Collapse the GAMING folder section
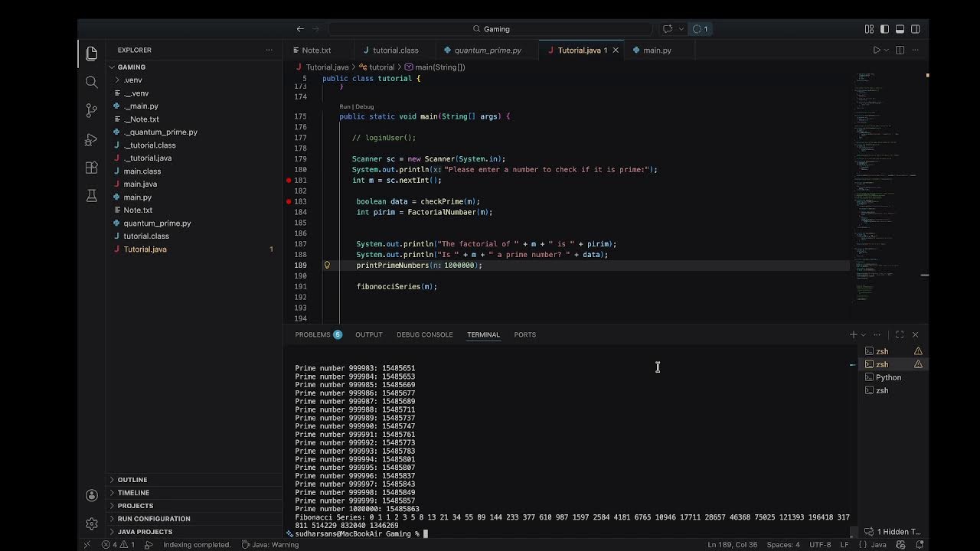 (195, 67)
